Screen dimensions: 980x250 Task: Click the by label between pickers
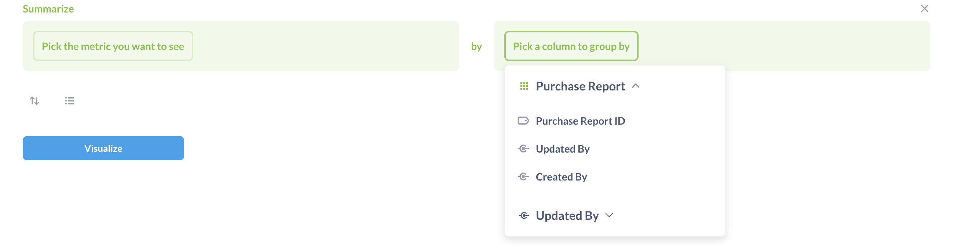tap(476, 46)
